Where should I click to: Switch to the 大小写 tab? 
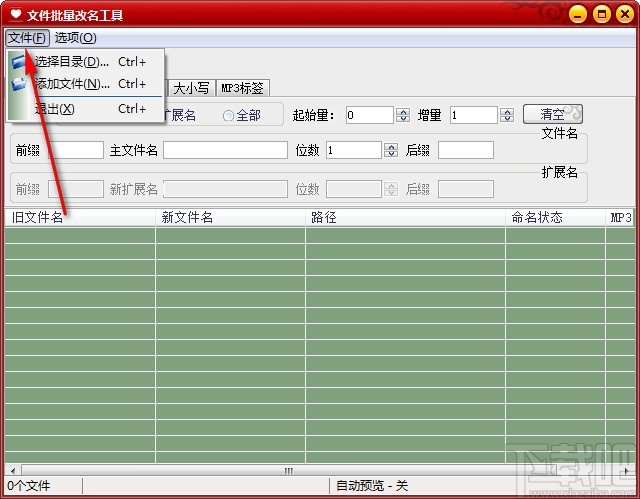[x=191, y=88]
